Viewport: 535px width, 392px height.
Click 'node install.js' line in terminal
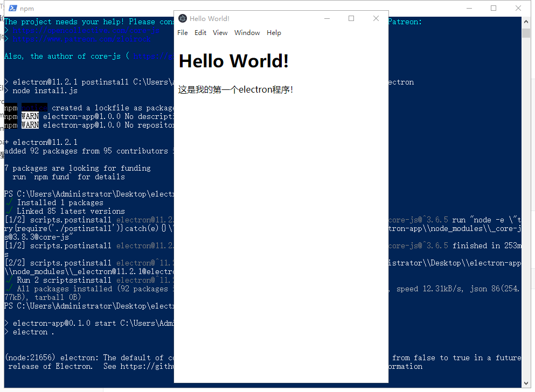click(x=40, y=90)
